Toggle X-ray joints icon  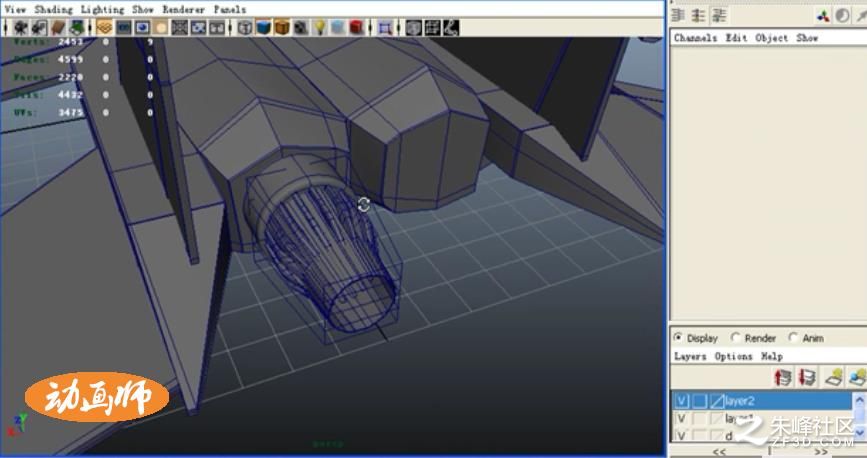coord(451,27)
